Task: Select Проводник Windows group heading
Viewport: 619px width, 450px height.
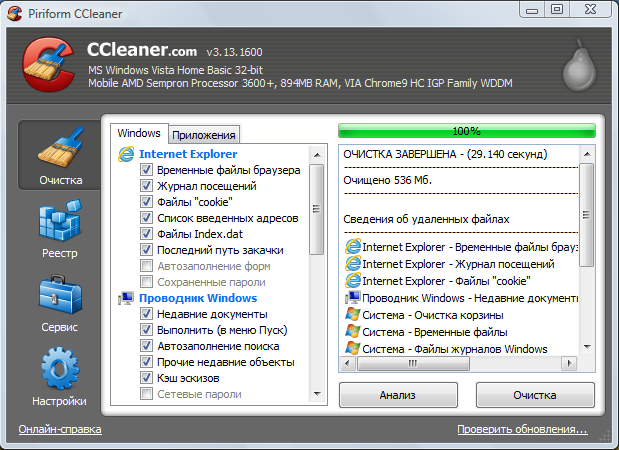Action: pyautogui.click(x=198, y=298)
